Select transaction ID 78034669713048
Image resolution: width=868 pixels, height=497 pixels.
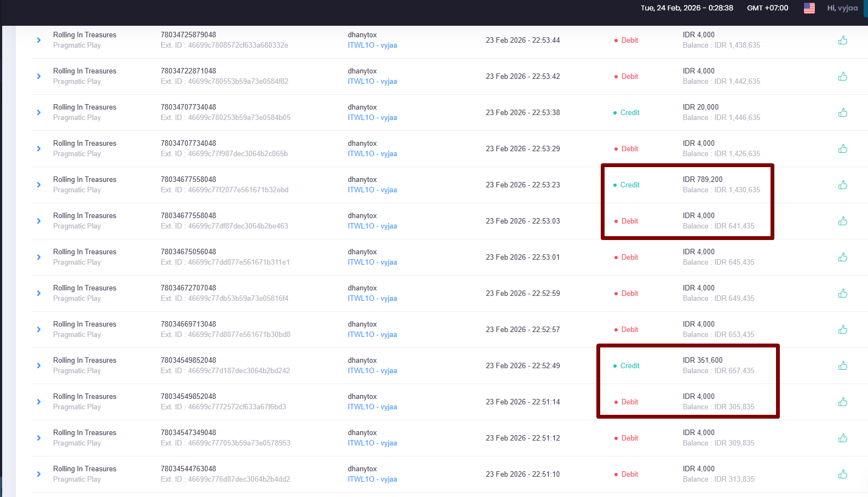point(188,324)
